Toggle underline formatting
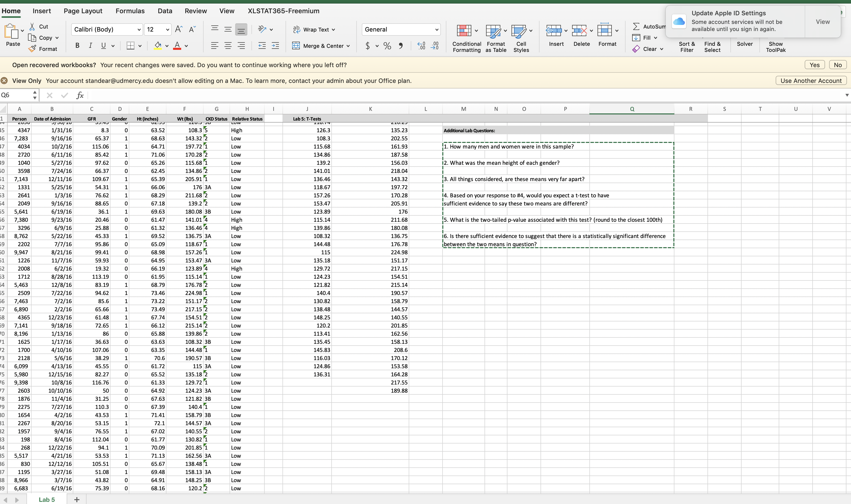 coord(103,46)
